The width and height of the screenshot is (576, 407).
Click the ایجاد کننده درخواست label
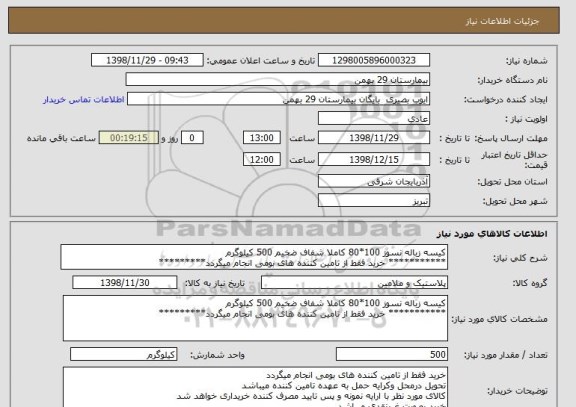pos(506,100)
